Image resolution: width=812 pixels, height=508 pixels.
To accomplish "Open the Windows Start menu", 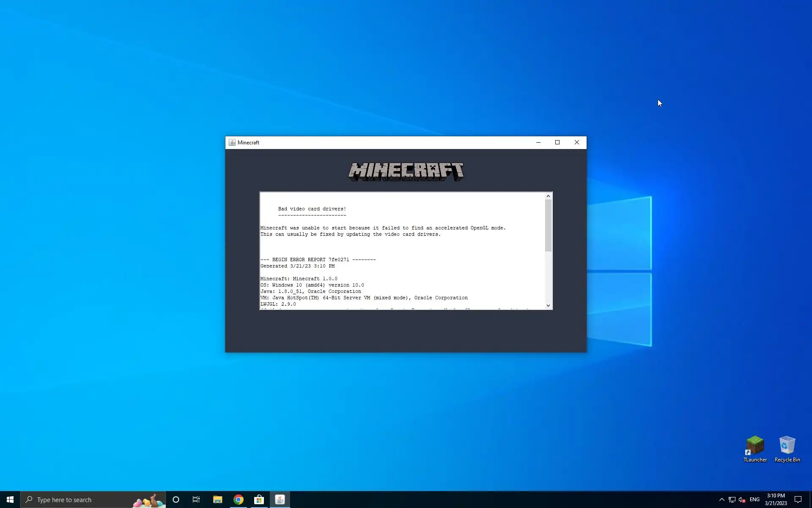I will (10, 500).
